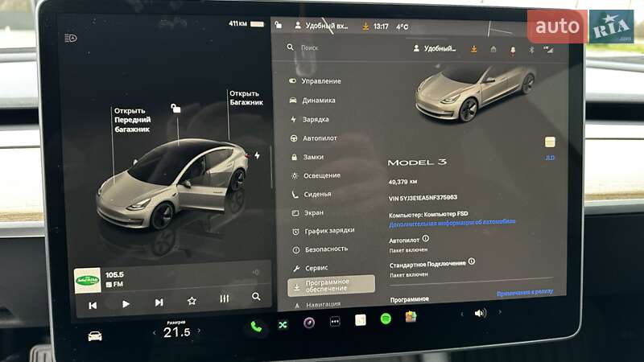
Task: Tap the lock icon in status bar
Action: pos(279,25)
